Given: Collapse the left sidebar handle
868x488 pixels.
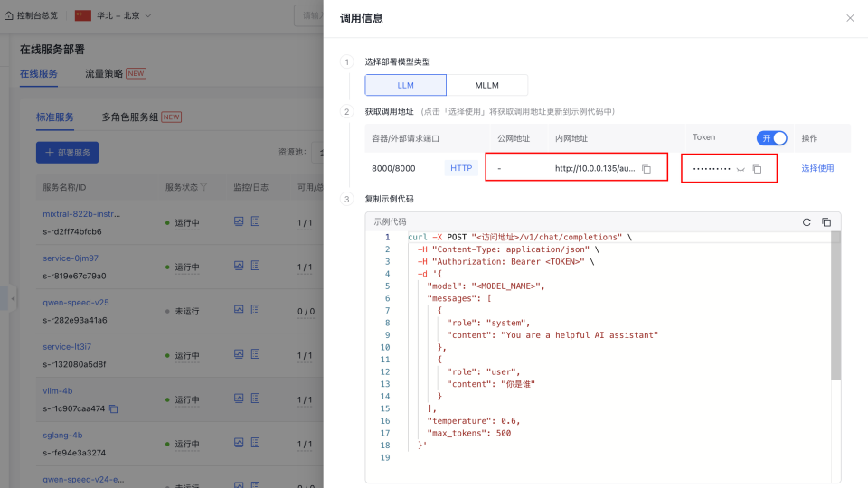Looking at the screenshot, I should pyautogui.click(x=13, y=299).
